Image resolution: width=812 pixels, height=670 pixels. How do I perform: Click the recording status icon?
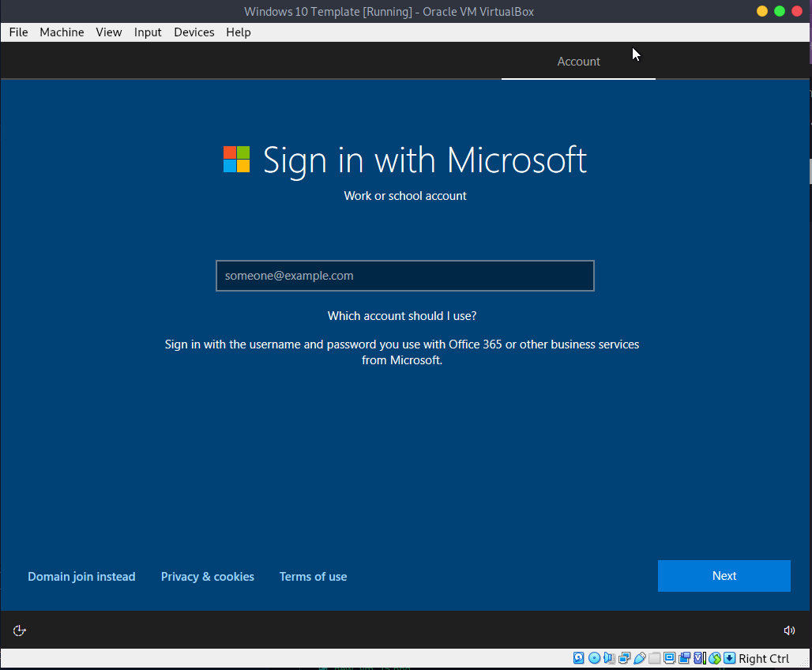tap(684, 658)
